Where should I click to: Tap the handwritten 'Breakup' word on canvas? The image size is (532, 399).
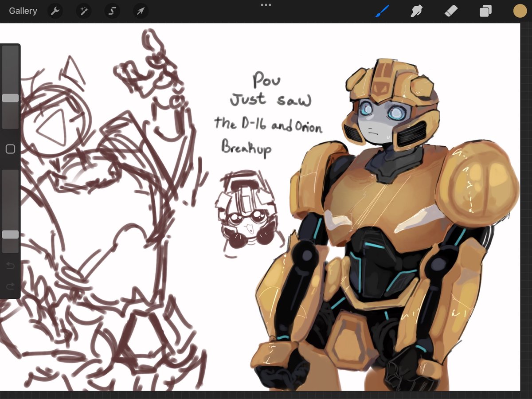point(246,149)
